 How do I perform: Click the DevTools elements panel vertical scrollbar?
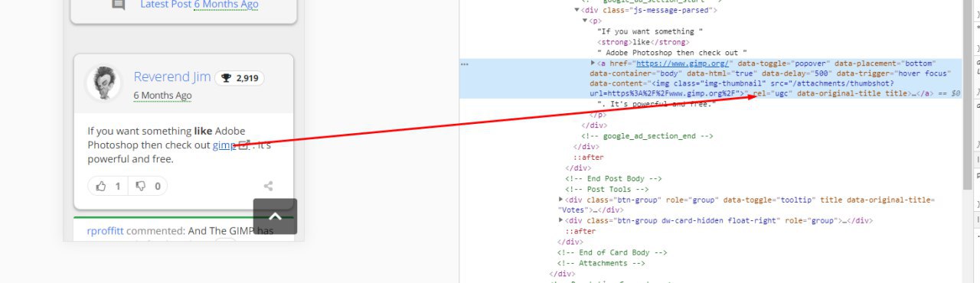[968, 96]
